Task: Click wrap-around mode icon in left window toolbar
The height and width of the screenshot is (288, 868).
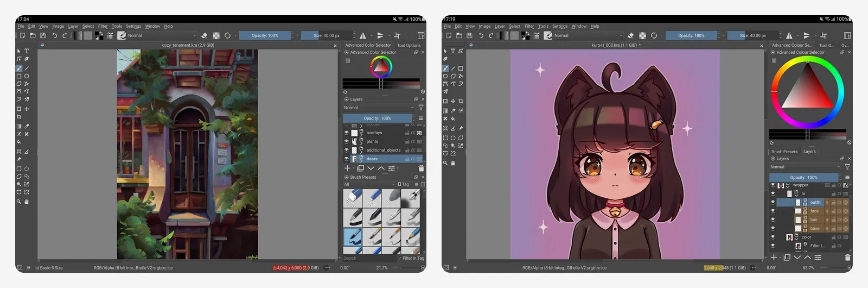Action: pos(397,35)
